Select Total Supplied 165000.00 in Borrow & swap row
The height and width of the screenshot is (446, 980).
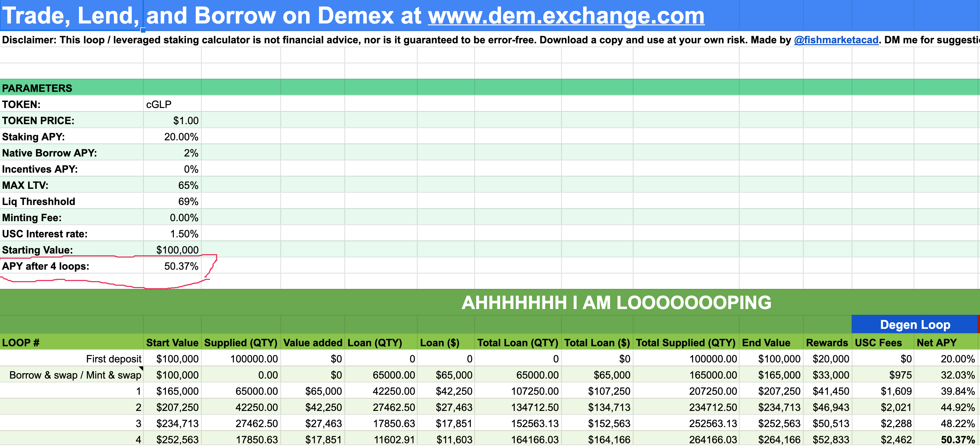point(686,375)
